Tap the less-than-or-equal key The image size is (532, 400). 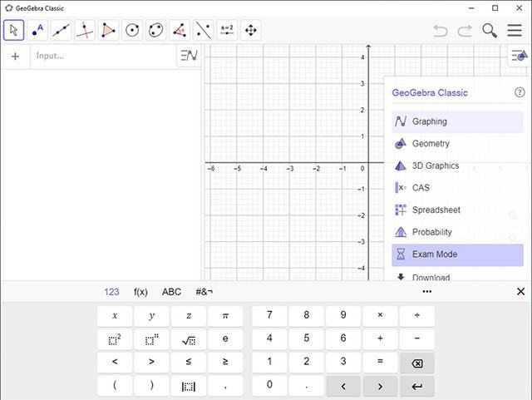(189, 363)
